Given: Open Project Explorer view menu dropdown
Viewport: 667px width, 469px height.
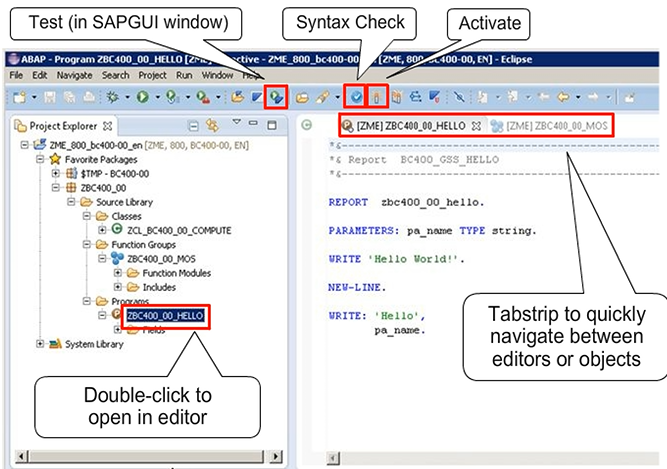Looking at the screenshot, I should point(236,125).
